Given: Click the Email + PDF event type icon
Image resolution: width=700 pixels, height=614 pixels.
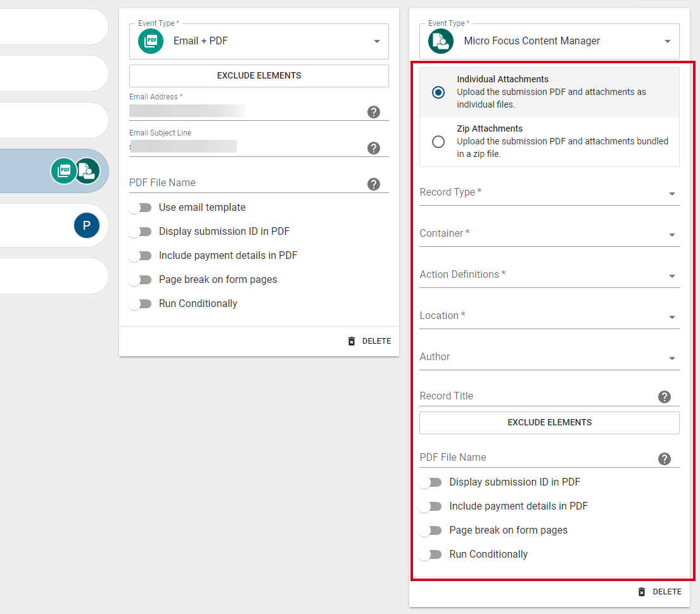Looking at the screenshot, I should (x=151, y=41).
